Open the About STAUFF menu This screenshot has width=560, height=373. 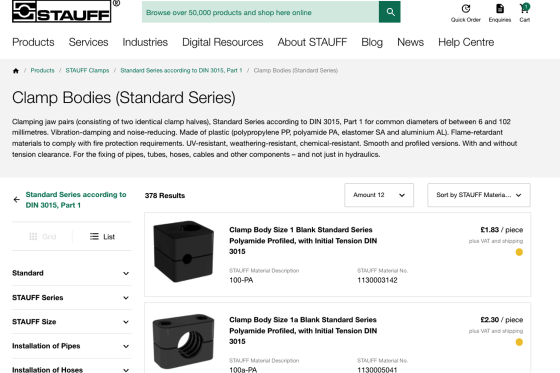coord(312,42)
